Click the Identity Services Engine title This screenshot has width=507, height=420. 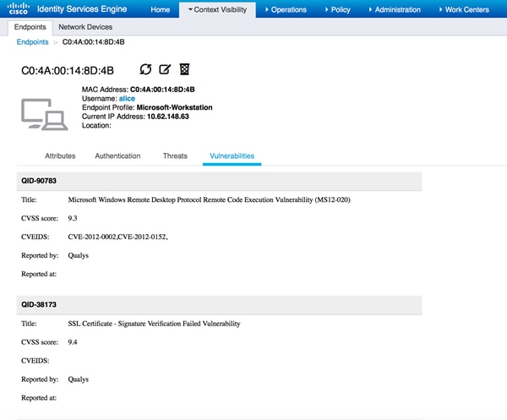click(82, 9)
